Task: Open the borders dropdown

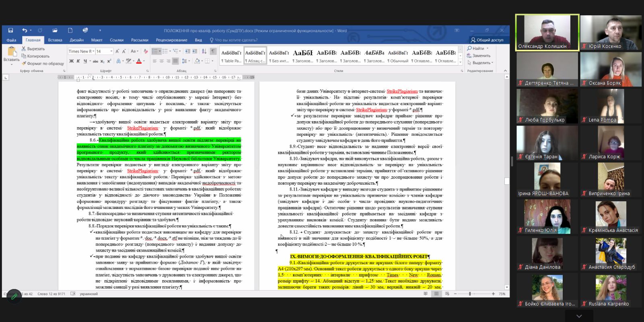Action: [x=212, y=61]
